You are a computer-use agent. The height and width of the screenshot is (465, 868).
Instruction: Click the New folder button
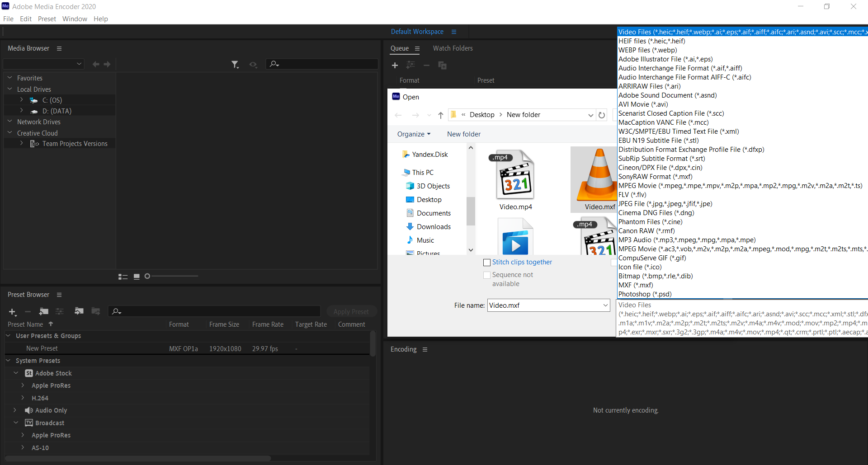(x=463, y=134)
